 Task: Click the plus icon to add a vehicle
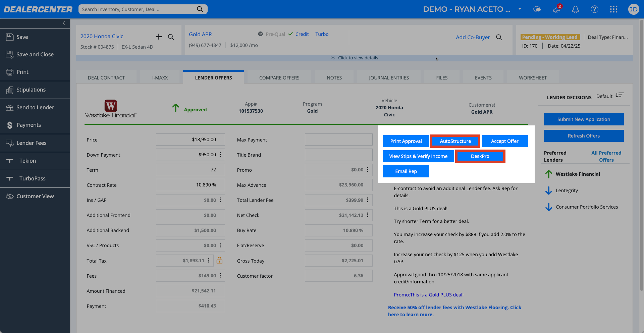(x=159, y=37)
